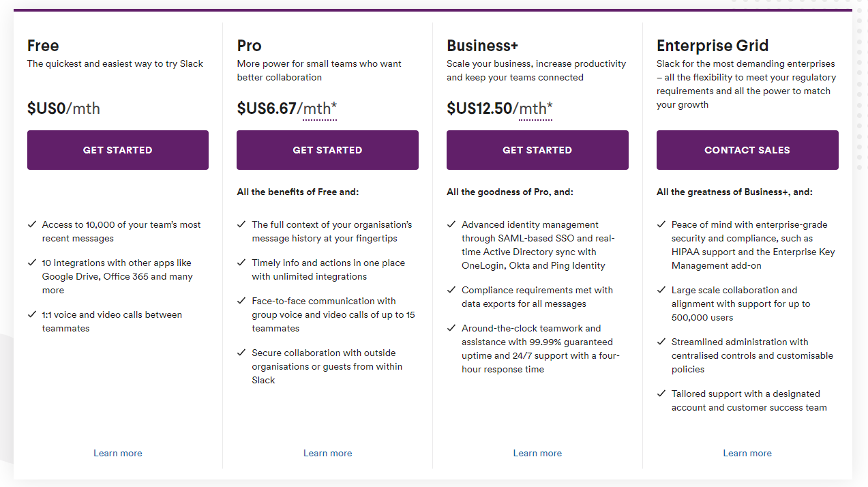
Task: Open Learn more link for Enterprise Grid
Action: (x=747, y=453)
